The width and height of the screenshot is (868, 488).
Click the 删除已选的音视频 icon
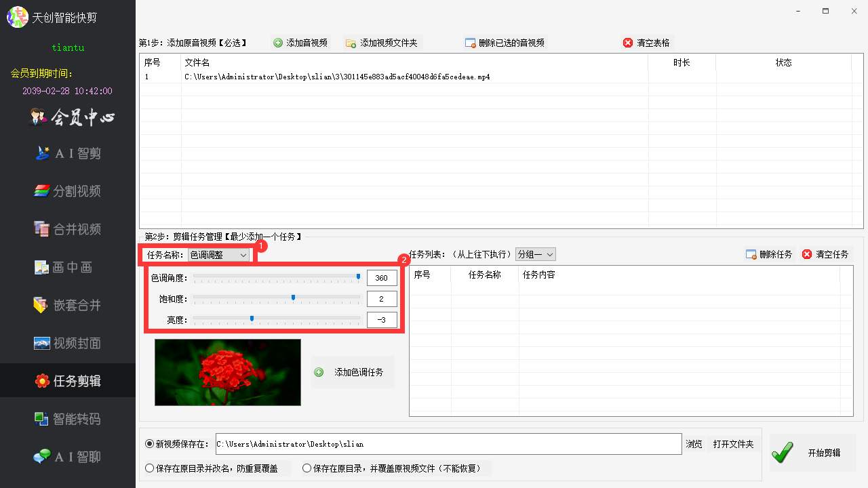(x=470, y=43)
